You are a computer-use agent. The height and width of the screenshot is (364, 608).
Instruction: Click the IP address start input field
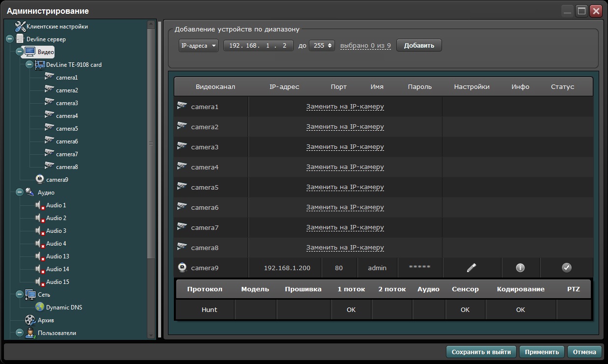(258, 46)
